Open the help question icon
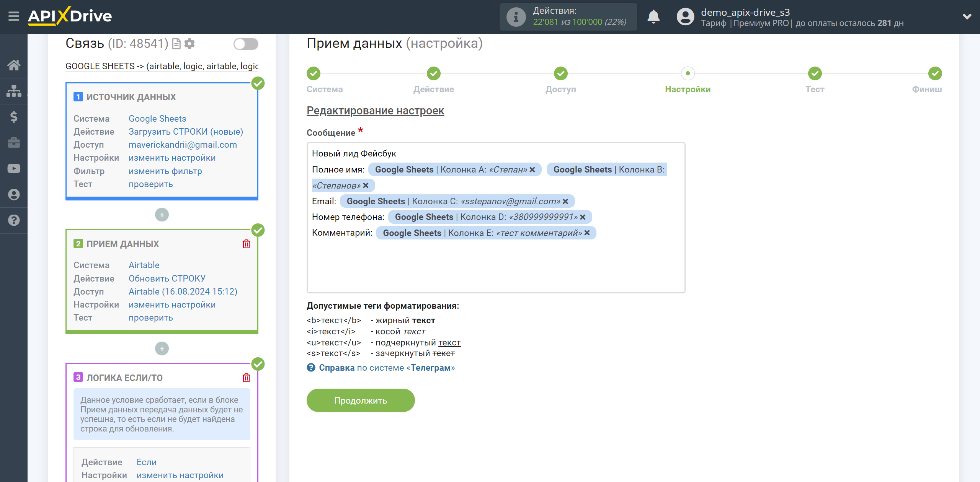 point(14,220)
